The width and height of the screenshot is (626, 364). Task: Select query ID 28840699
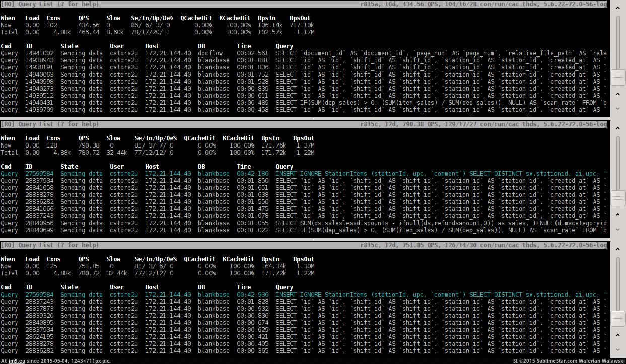(39, 230)
